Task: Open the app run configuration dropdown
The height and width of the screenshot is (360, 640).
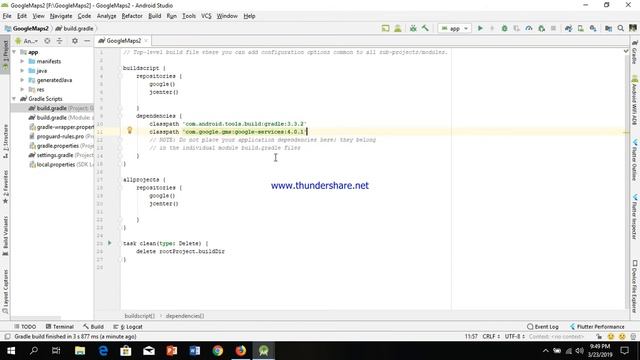Action: [455, 28]
